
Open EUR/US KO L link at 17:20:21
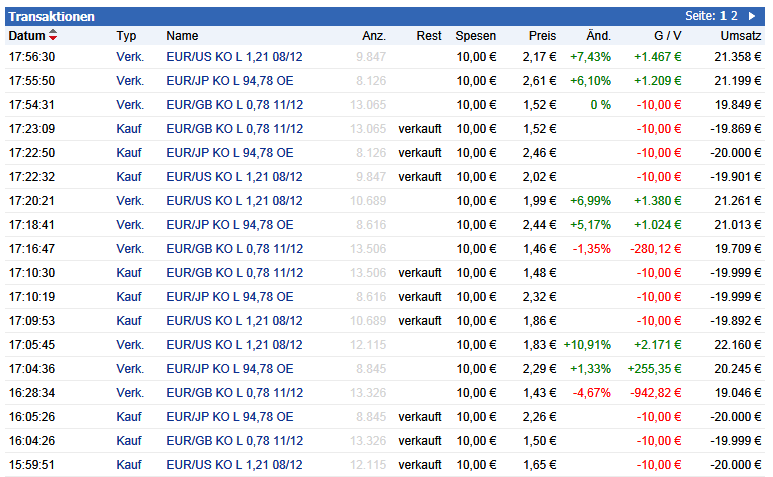point(234,201)
